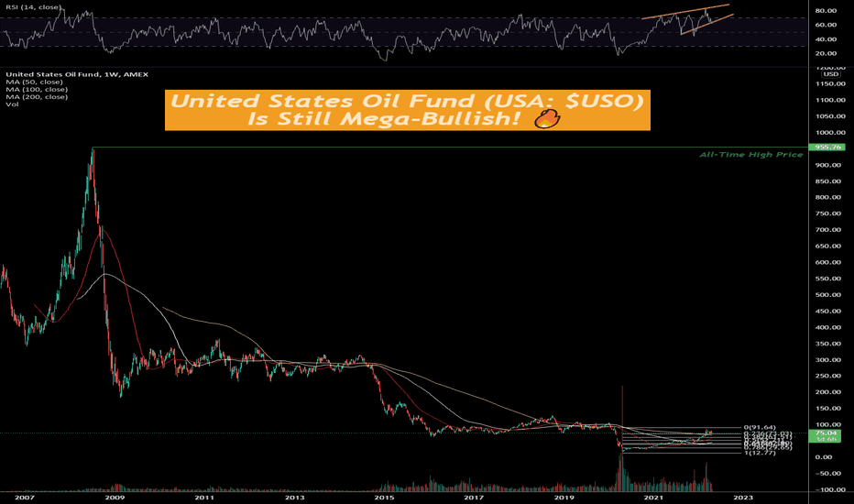The height and width of the screenshot is (504, 854).
Task: Click the −100.00 price scale value
Action: pyautogui.click(x=830, y=490)
